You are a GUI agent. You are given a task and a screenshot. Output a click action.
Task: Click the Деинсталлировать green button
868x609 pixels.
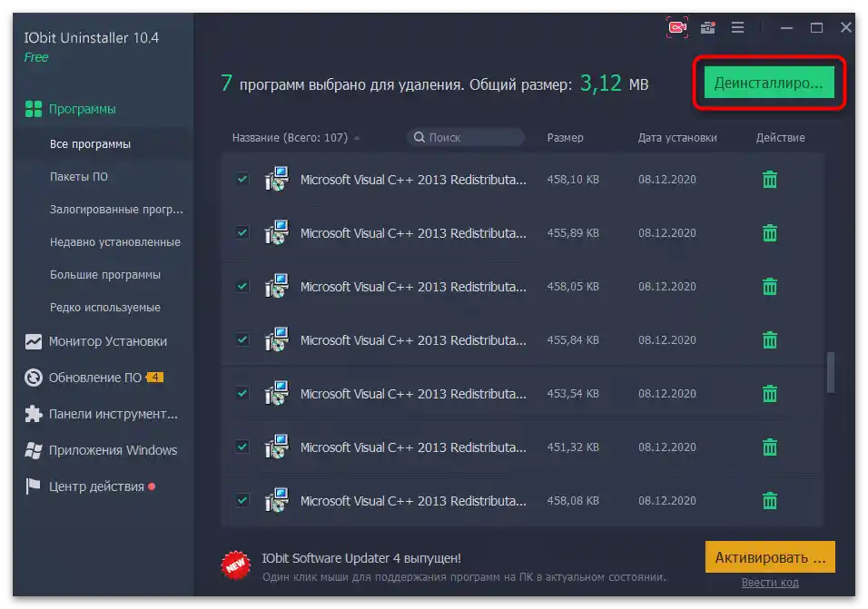click(x=769, y=83)
